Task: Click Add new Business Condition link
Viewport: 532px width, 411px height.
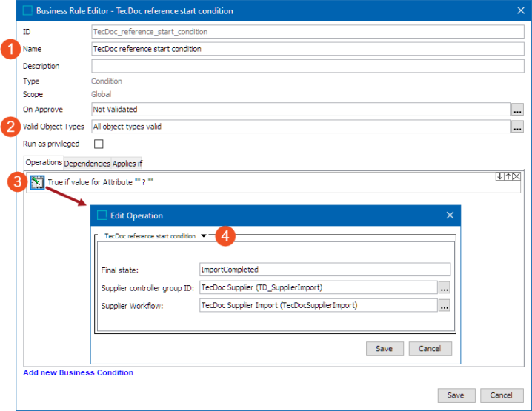Action: (x=79, y=372)
